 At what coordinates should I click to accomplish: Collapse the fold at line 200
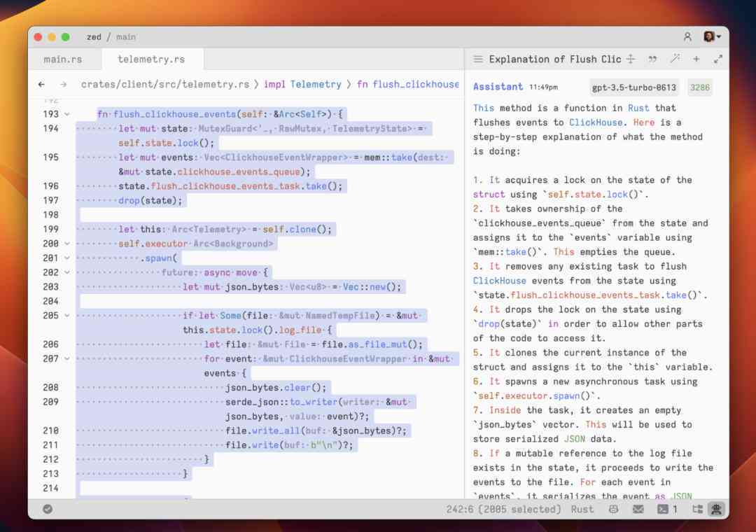(67, 244)
